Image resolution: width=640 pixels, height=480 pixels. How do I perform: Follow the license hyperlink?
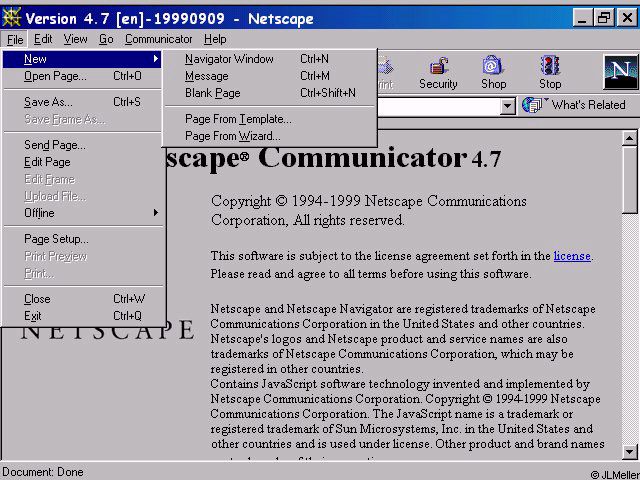[572, 256]
